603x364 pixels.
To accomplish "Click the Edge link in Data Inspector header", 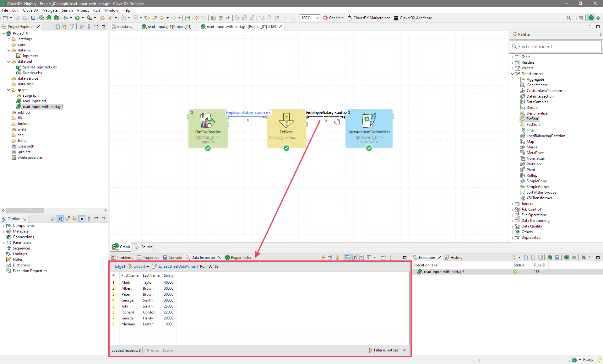I will (x=119, y=266).
